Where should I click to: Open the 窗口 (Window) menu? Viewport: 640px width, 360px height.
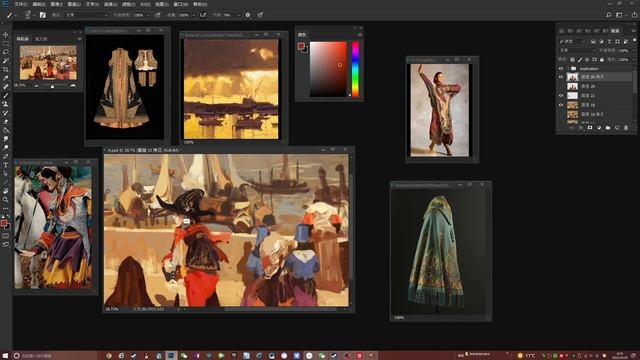point(181,4)
